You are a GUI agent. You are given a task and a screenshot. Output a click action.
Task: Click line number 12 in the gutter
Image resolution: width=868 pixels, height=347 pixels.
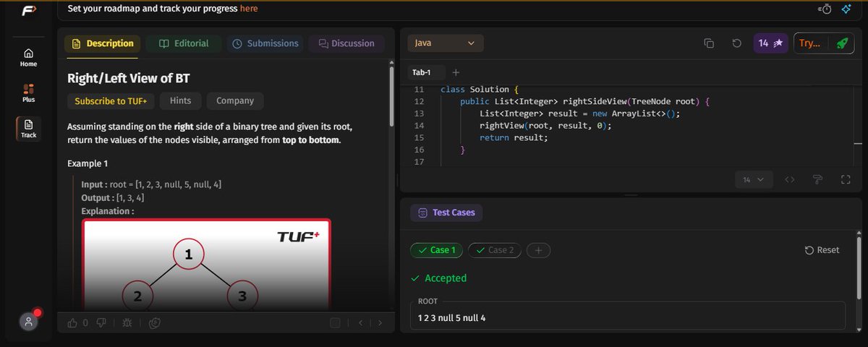pyautogui.click(x=419, y=102)
